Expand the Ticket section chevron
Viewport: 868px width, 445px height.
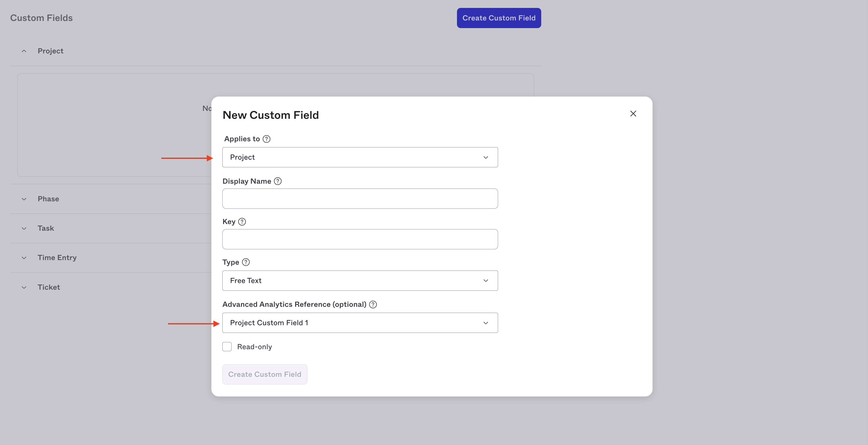pyautogui.click(x=24, y=287)
